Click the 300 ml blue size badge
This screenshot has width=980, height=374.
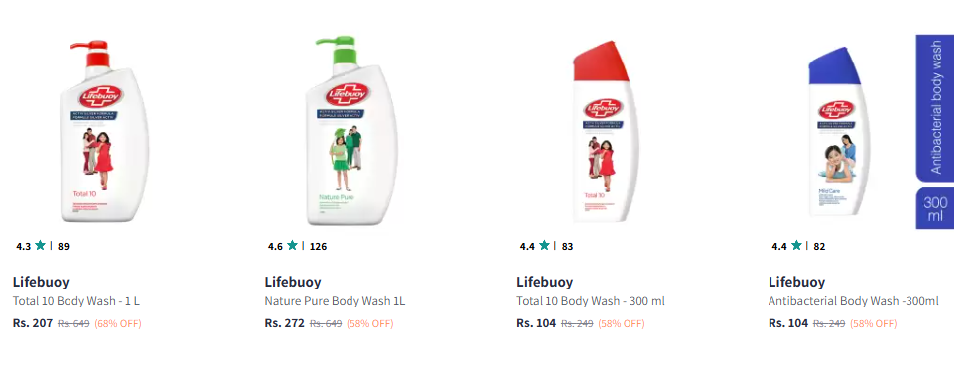(x=935, y=208)
